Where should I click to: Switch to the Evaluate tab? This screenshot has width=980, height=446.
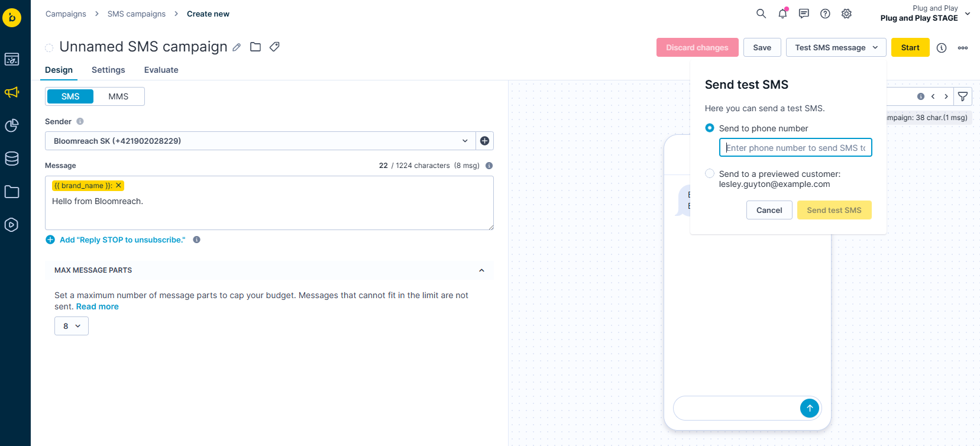point(161,70)
